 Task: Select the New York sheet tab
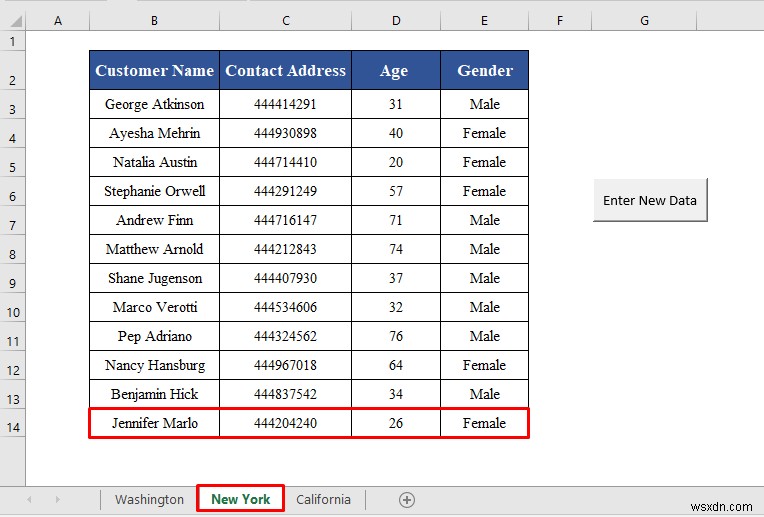click(x=241, y=498)
